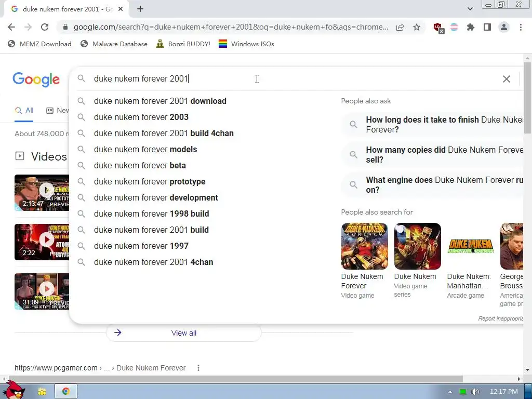Open the Duke Nukem Forever video game card

coord(364,261)
